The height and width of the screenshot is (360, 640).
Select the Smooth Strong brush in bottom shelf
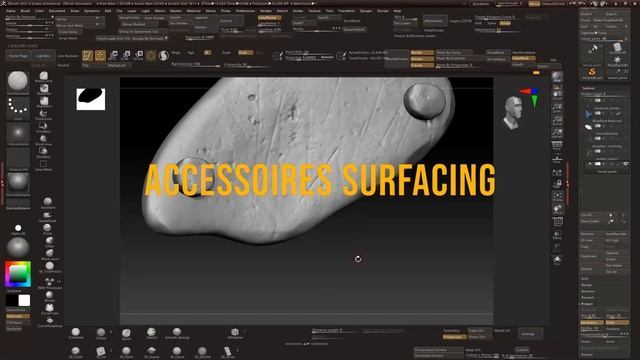pos(177,333)
